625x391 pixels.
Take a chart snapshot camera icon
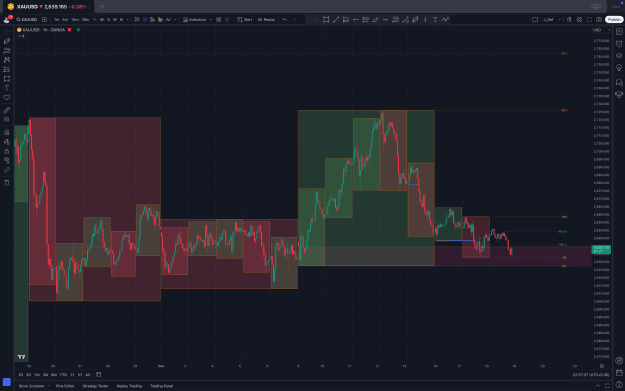click(599, 20)
